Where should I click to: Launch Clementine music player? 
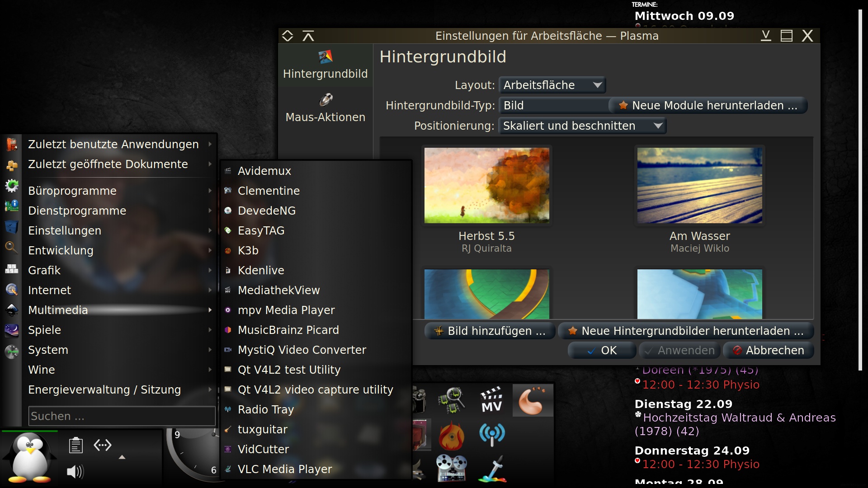pyautogui.click(x=316, y=191)
